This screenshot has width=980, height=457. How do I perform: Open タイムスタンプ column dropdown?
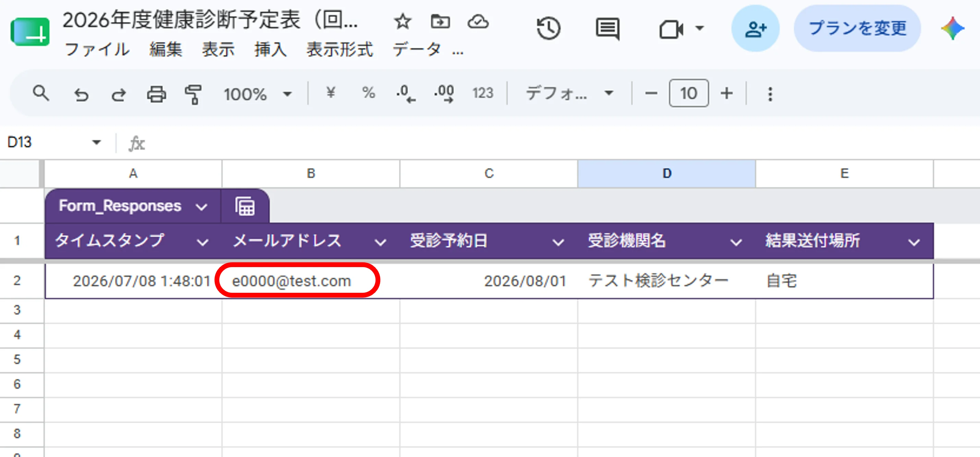tap(203, 242)
